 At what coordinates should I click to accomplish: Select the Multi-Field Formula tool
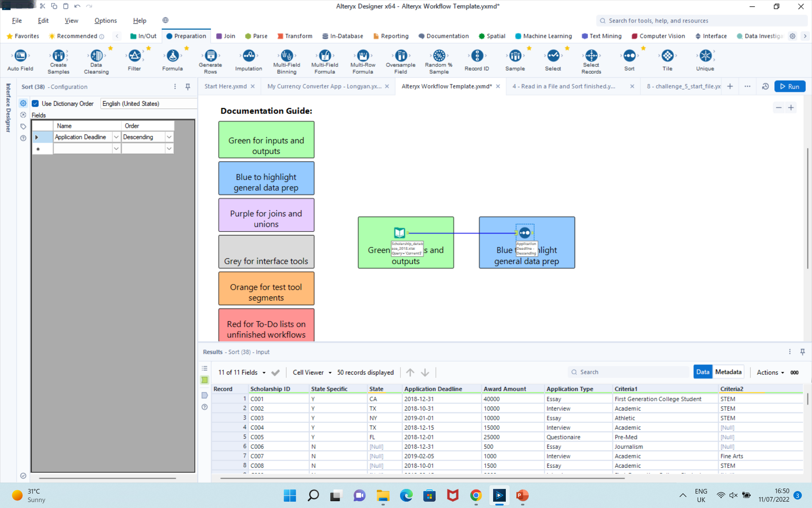click(x=325, y=62)
